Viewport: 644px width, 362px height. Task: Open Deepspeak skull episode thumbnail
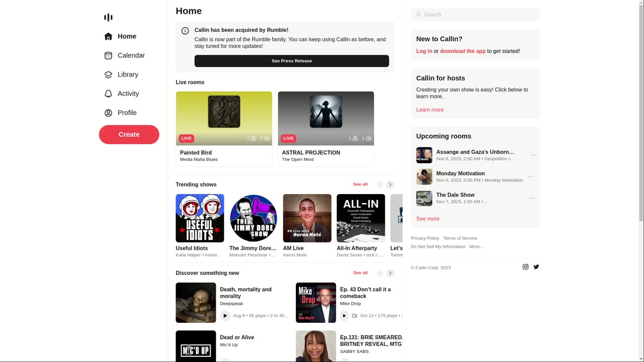[x=196, y=303]
